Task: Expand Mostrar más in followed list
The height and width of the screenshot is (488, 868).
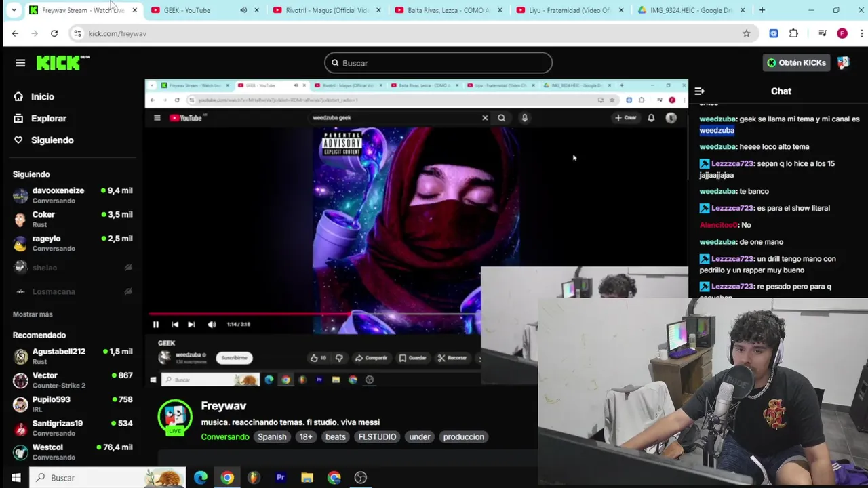Action: [x=33, y=314]
